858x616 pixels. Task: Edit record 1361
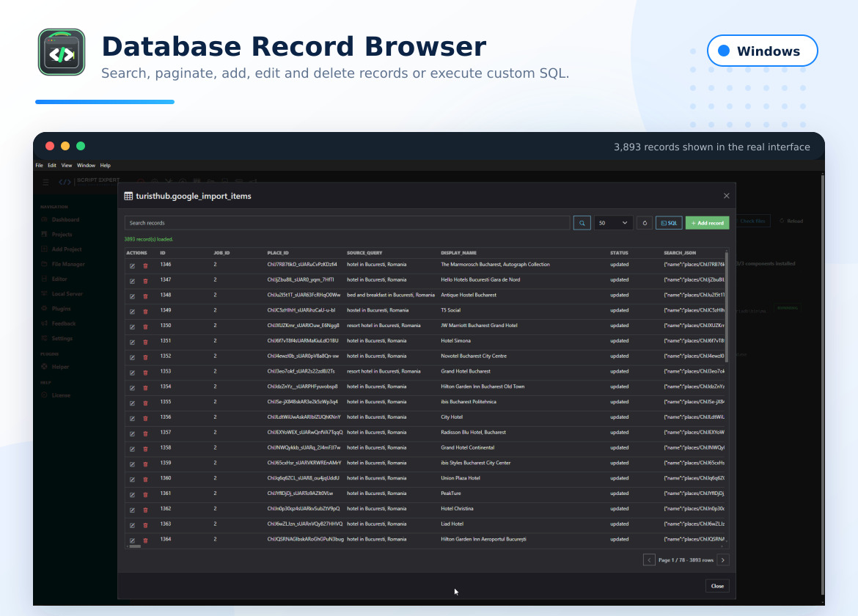pos(132,495)
